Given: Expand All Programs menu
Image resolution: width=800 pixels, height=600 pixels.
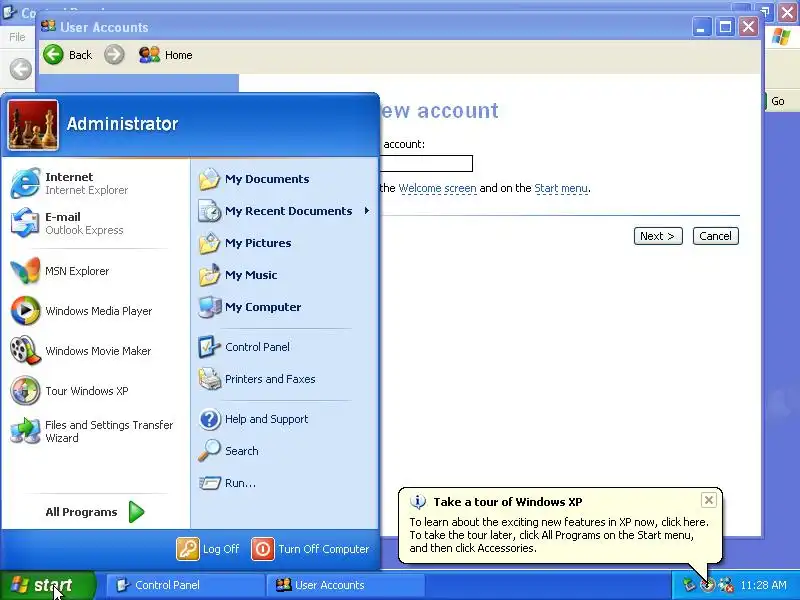Looking at the screenshot, I should (x=95, y=512).
